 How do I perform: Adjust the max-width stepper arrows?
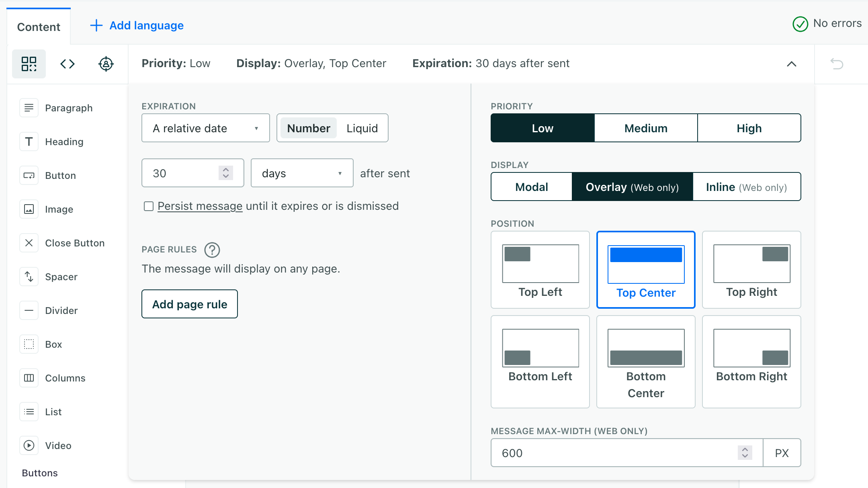tap(745, 453)
